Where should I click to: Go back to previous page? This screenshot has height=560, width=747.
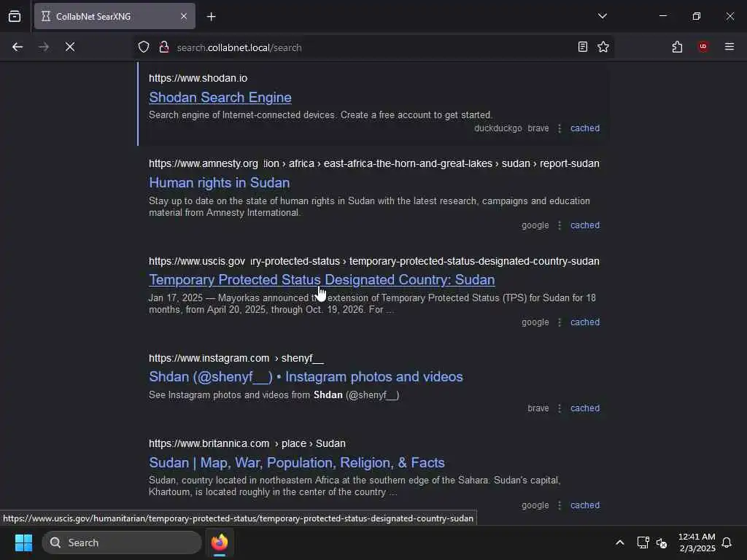18,47
